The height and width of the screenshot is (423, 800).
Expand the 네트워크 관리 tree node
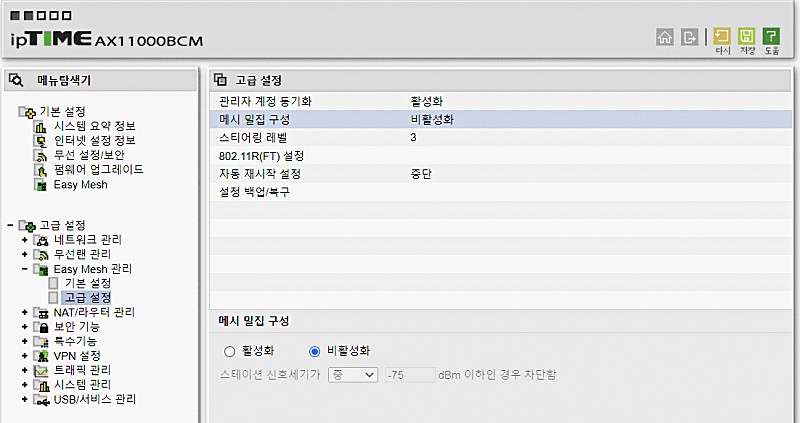pos(24,240)
